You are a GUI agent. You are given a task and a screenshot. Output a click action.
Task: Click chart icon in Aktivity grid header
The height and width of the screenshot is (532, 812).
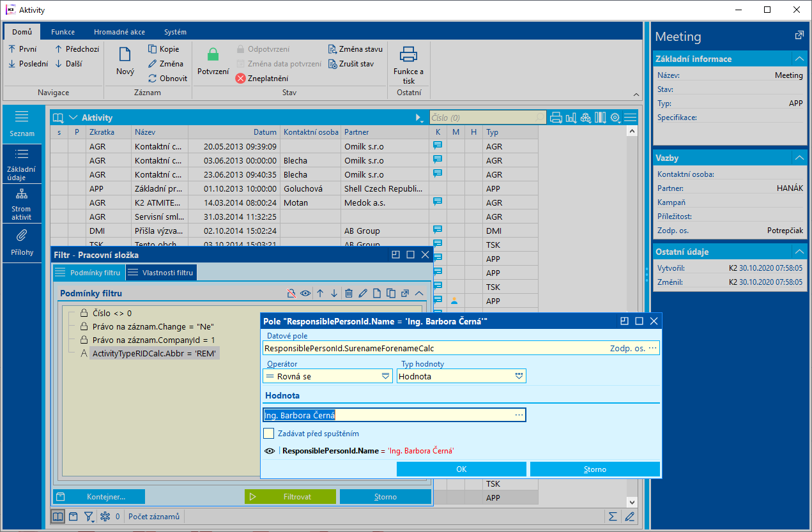(x=571, y=118)
